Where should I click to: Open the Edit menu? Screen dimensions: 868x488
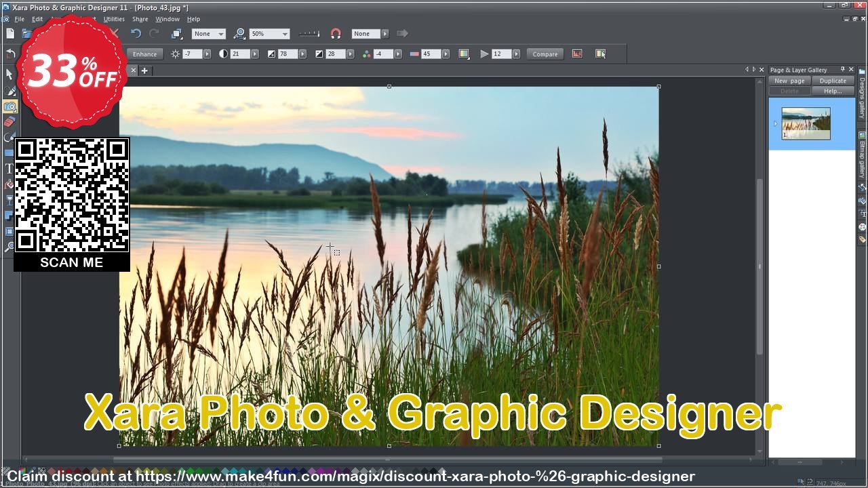pos(37,19)
